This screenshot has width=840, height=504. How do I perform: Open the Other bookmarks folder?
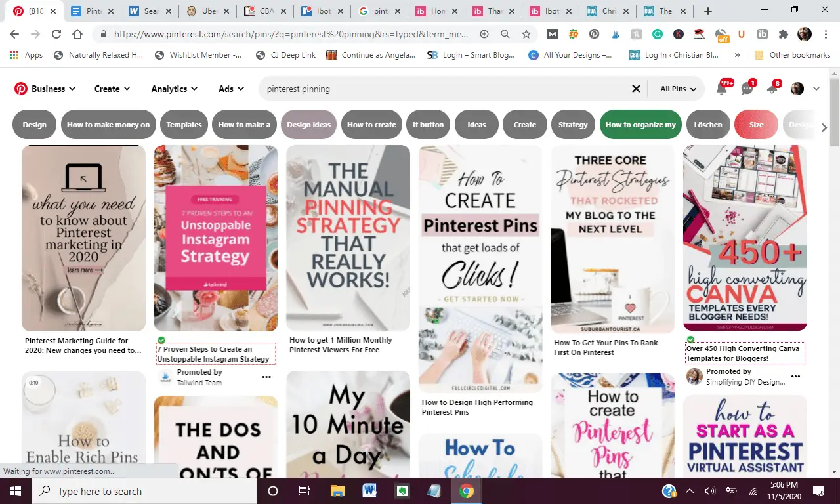pos(793,55)
